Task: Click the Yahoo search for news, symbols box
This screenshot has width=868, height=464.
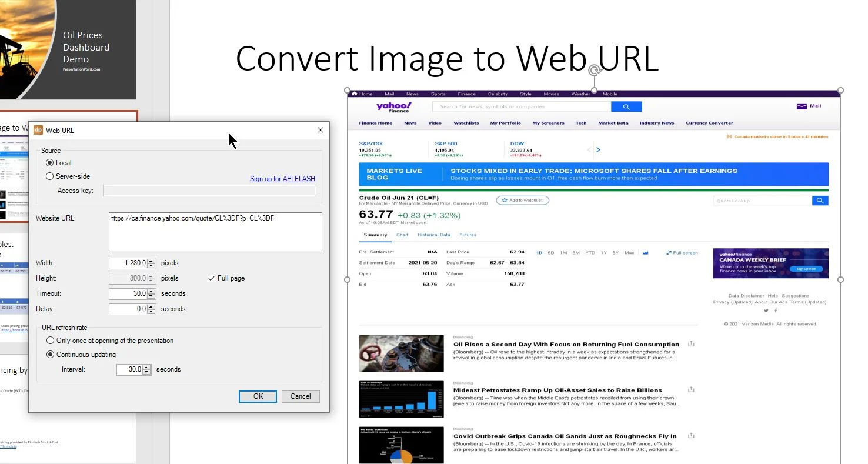Action: pos(522,106)
